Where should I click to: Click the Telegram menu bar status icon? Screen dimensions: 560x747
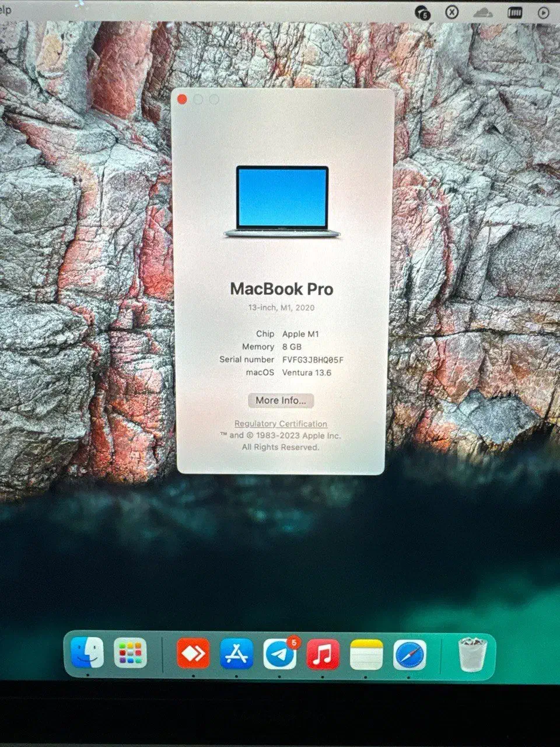point(422,12)
